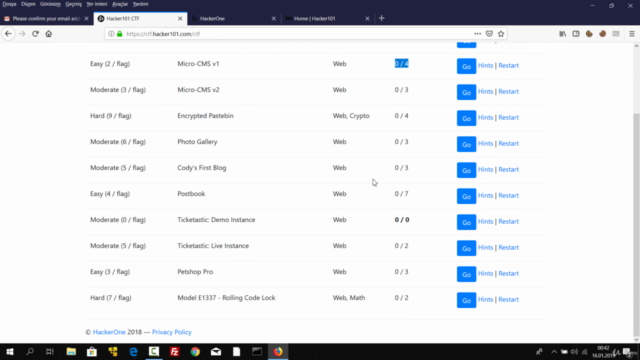This screenshot has height=360, width=640.
Task: Click Go for Model E1337 Rolling Code Lock
Action: pyautogui.click(x=466, y=300)
